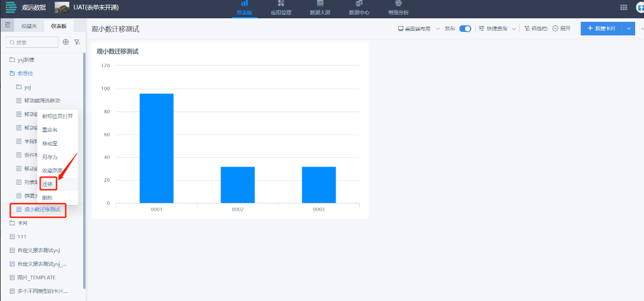Viewport: 644px width, 301px height.
Task: Click the add dashboard plus icon
Action: (x=65, y=42)
